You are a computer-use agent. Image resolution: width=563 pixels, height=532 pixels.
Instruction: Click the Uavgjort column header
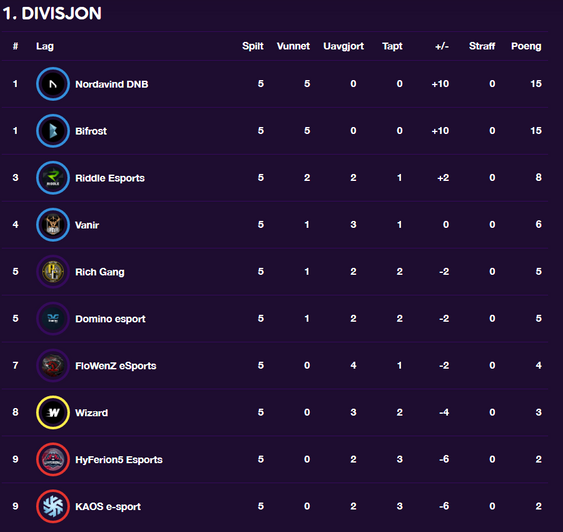(343, 46)
